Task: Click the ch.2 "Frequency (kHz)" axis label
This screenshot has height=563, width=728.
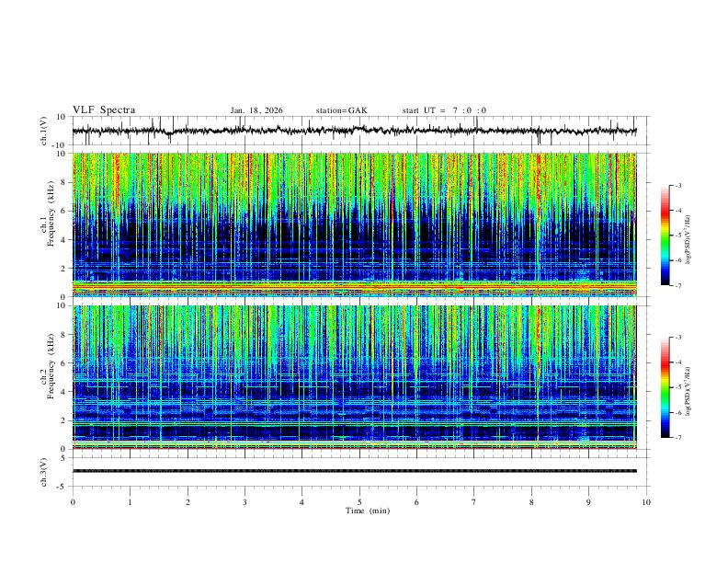Action: [x=51, y=366]
